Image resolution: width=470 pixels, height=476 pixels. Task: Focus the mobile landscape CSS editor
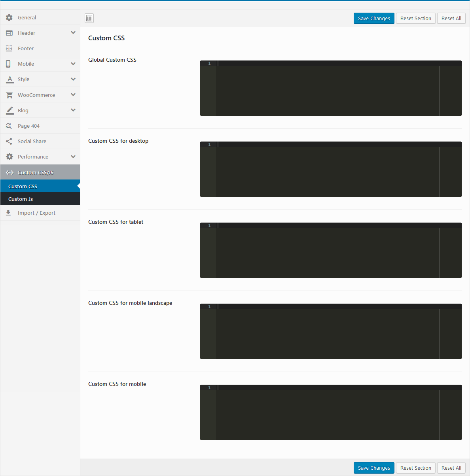(331, 331)
